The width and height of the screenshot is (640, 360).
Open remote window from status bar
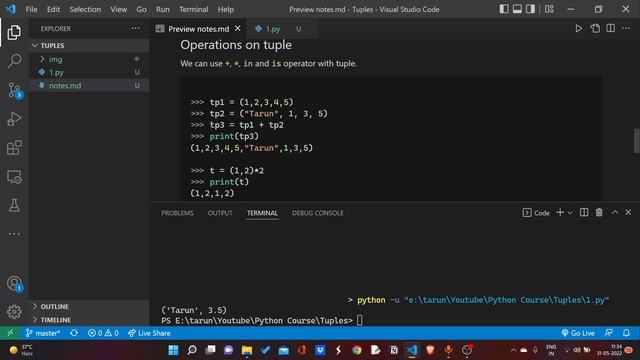click(10, 333)
